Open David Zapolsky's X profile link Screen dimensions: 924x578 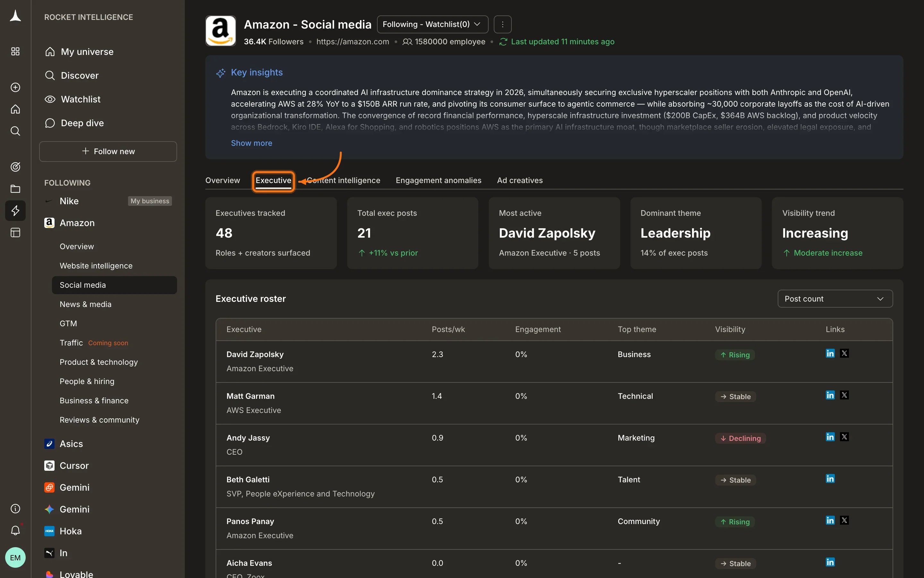pos(844,354)
